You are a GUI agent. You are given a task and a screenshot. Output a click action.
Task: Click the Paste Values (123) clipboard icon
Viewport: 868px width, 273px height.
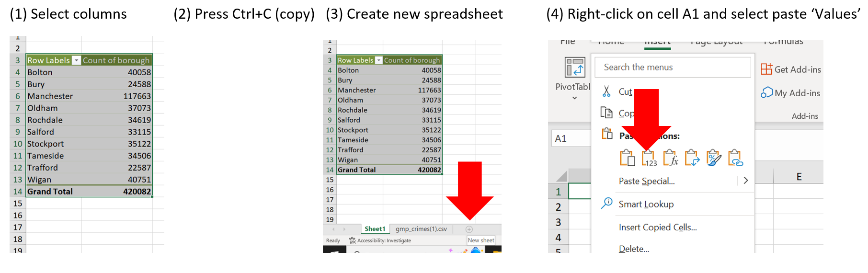[x=649, y=158]
